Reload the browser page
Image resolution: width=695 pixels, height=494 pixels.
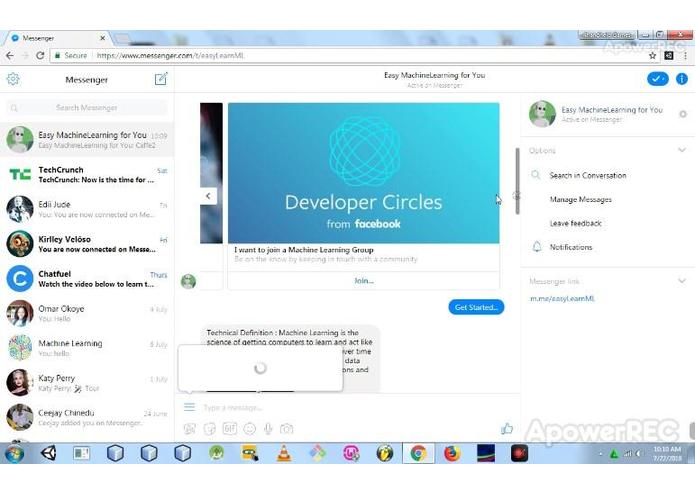pos(40,56)
